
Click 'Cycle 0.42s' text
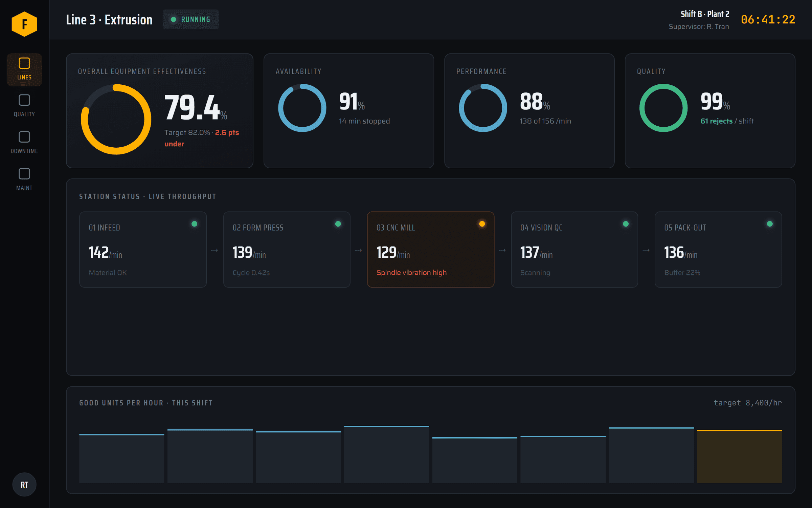(251, 273)
